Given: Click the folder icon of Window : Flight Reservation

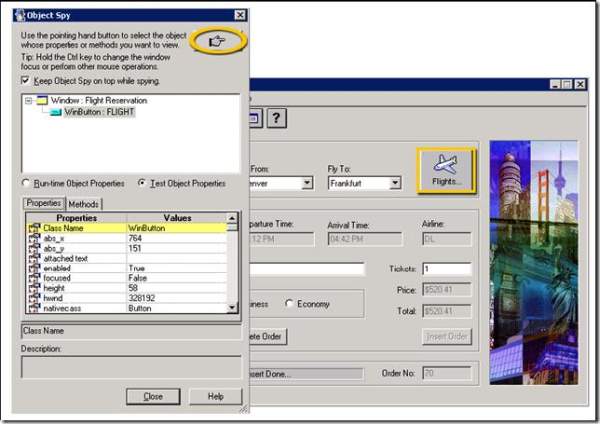Looking at the screenshot, I should pyautogui.click(x=41, y=101).
